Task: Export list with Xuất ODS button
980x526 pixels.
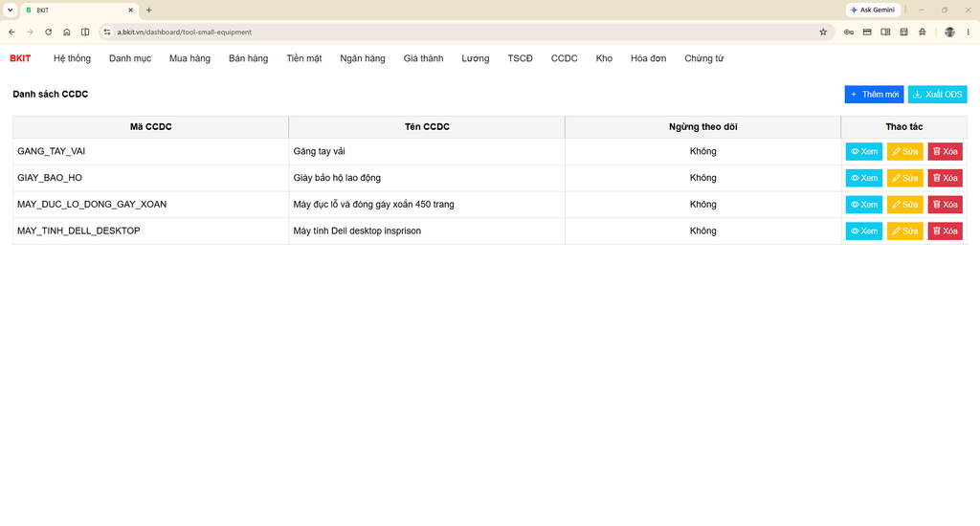Action: (938, 95)
